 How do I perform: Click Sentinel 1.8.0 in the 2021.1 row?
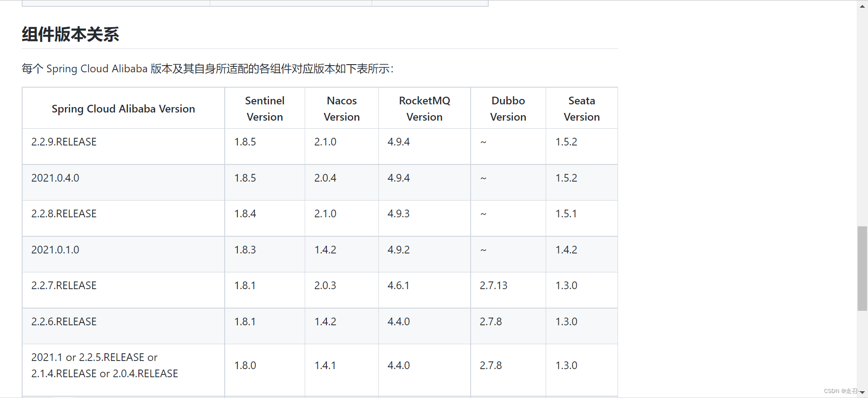point(245,365)
